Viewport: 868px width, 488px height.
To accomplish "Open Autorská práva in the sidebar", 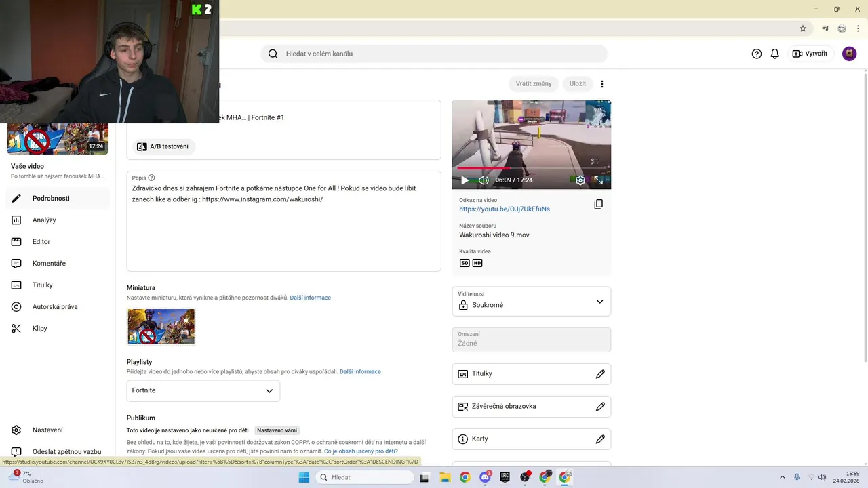I will (58, 306).
